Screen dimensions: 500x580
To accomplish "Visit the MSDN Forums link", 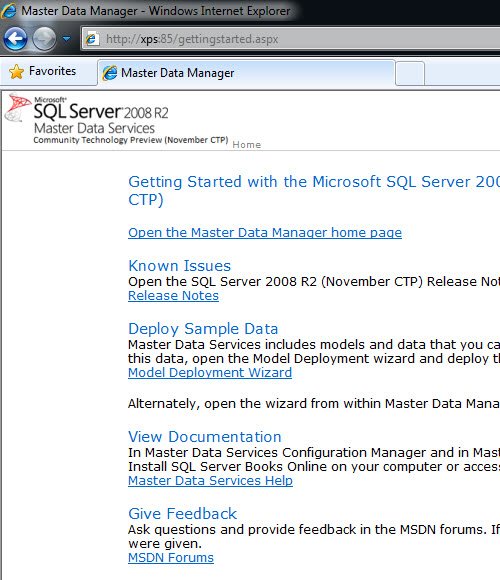I will [171, 557].
